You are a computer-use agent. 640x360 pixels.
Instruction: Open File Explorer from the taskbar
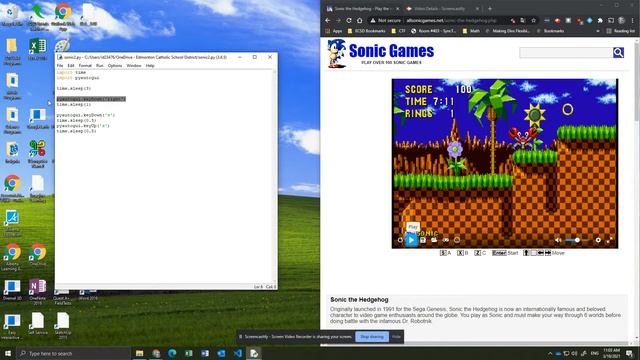140,353
